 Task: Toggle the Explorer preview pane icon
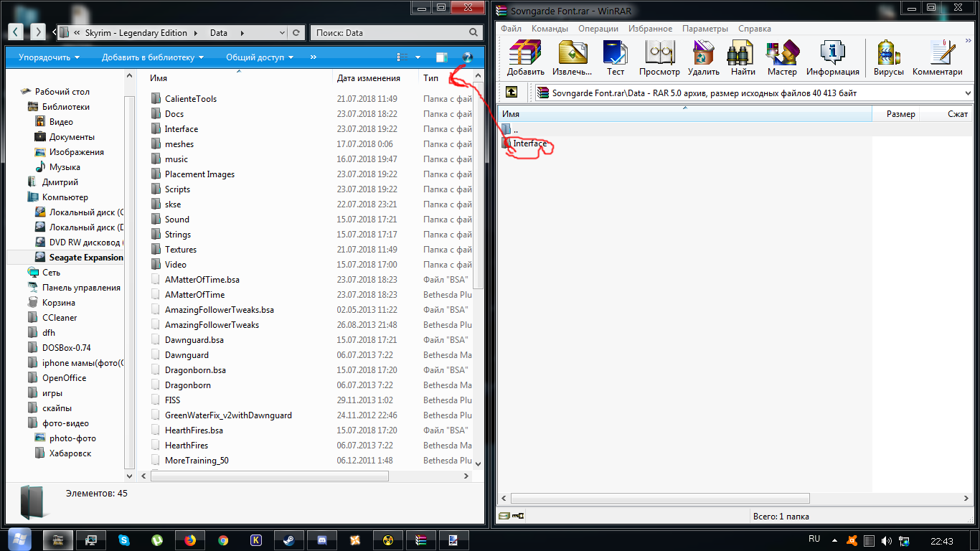click(442, 57)
